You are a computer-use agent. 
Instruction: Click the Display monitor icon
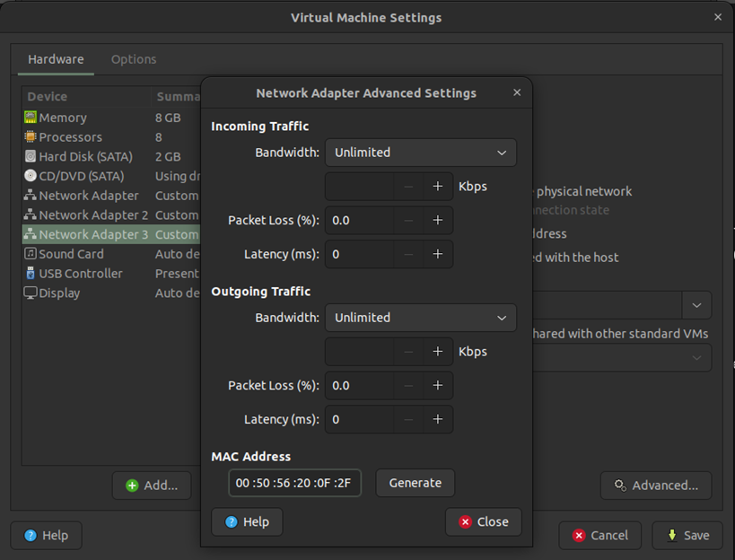pyautogui.click(x=31, y=293)
